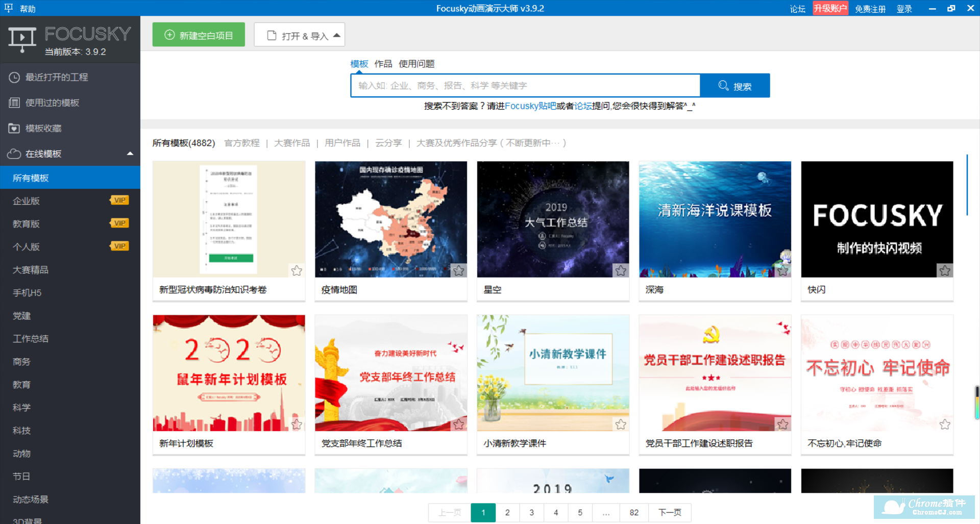
Task: Go to page 5 of templates
Action: point(580,513)
